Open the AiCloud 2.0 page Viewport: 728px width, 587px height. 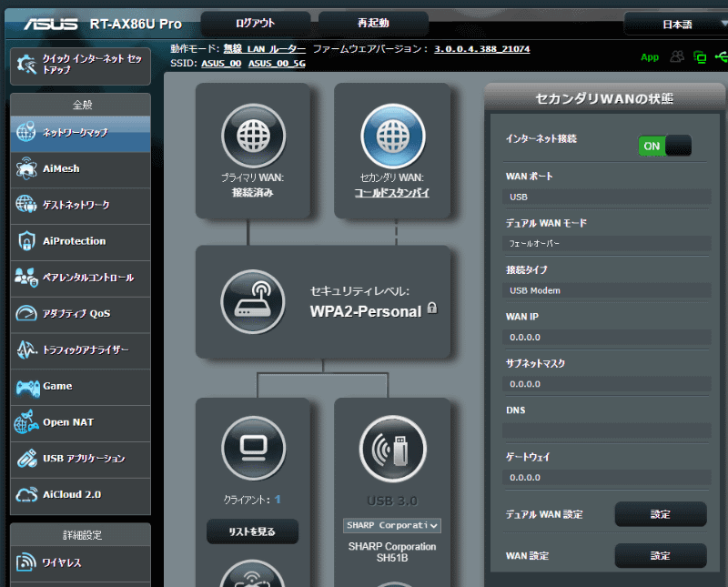pos(80,495)
